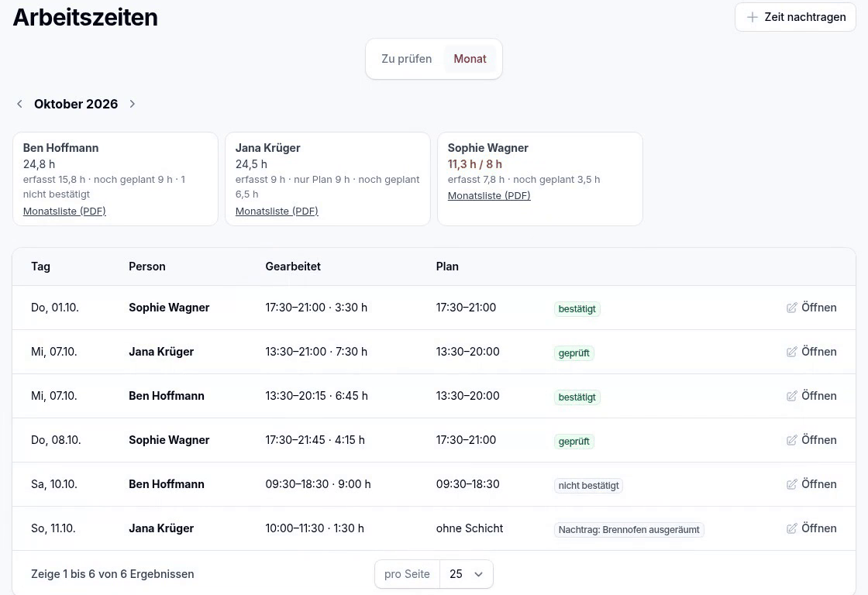Open the Sophie Wagner entry for Do, 08.10.
This screenshot has width=868, height=595.
pos(811,440)
